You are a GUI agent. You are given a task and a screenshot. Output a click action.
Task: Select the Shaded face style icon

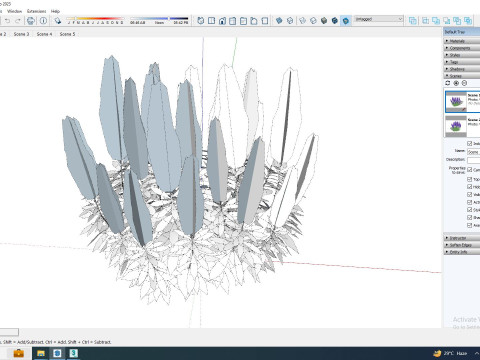[324, 21]
